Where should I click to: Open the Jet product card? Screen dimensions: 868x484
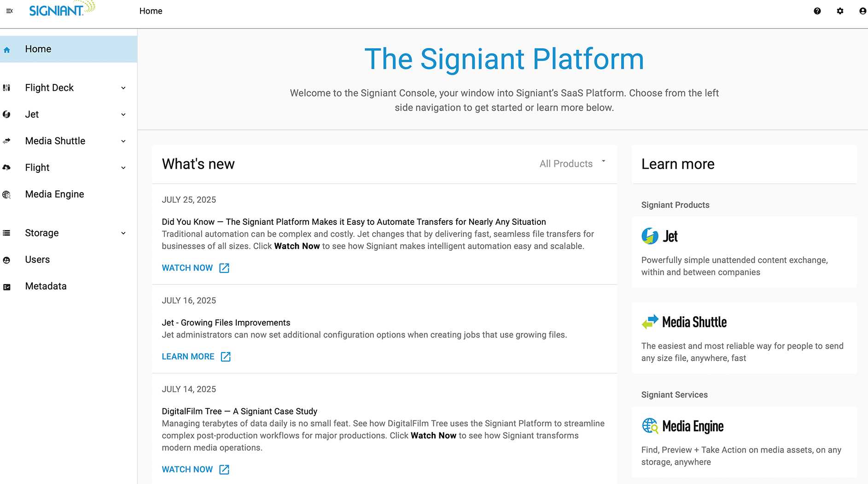coord(744,252)
